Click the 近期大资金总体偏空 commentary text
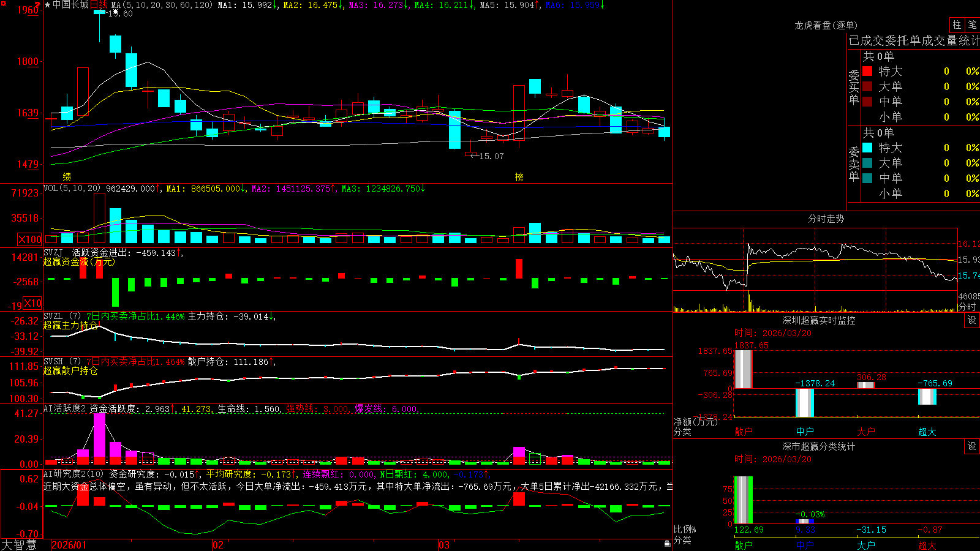The height and width of the screenshot is (551, 980). (x=85, y=486)
